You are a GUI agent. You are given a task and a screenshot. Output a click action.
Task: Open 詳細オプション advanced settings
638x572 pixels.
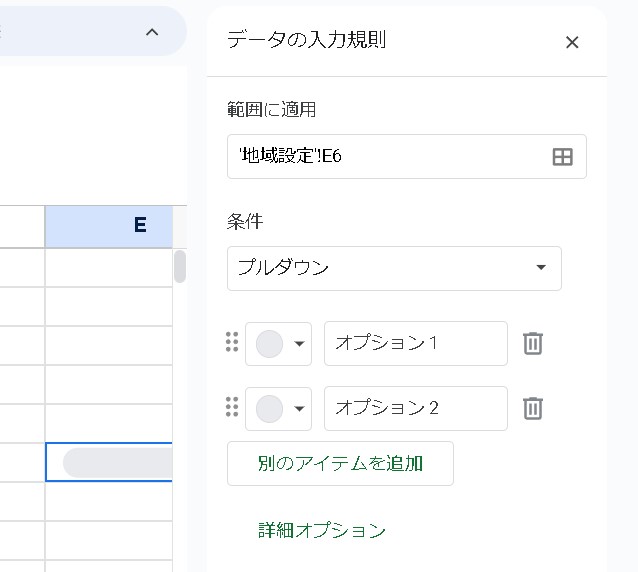(322, 530)
